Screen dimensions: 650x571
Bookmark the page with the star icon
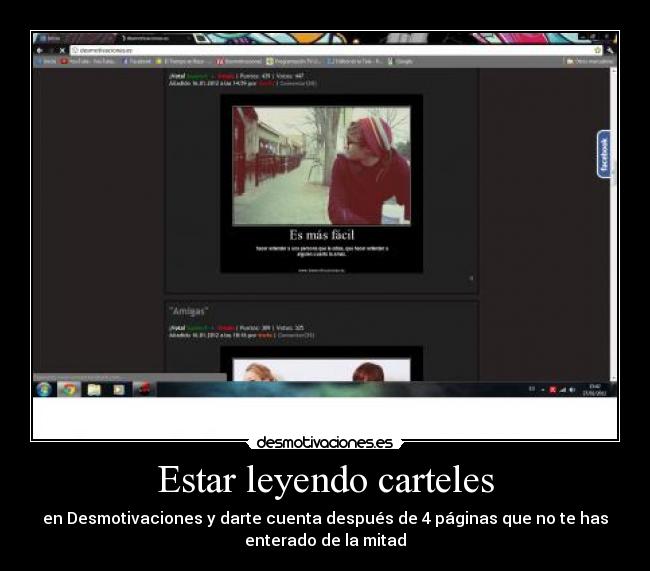[x=597, y=50]
